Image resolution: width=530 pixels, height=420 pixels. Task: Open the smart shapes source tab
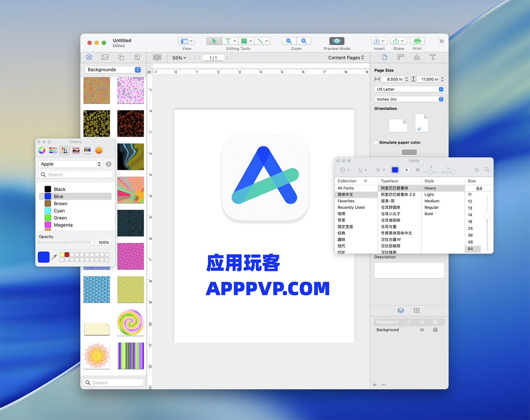121,57
